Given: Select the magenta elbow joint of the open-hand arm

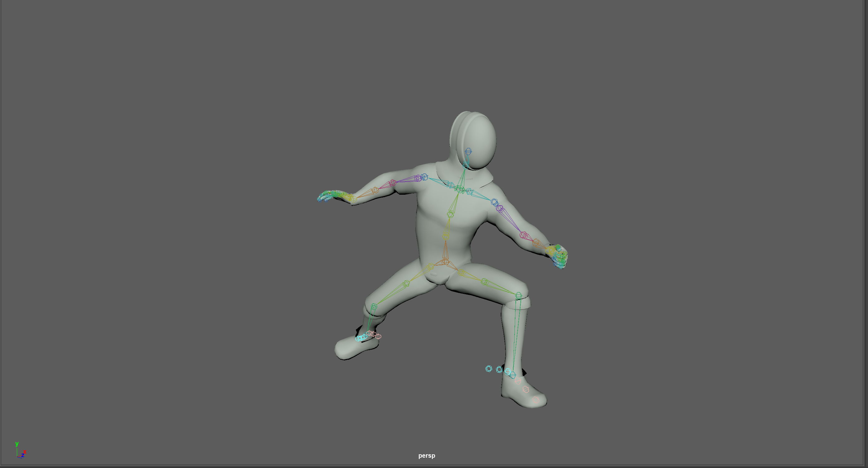Looking at the screenshot, I should click(393, 183).
